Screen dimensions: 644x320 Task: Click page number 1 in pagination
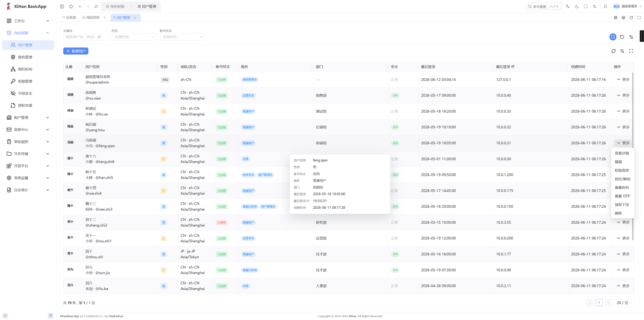[x=599, y=303]
